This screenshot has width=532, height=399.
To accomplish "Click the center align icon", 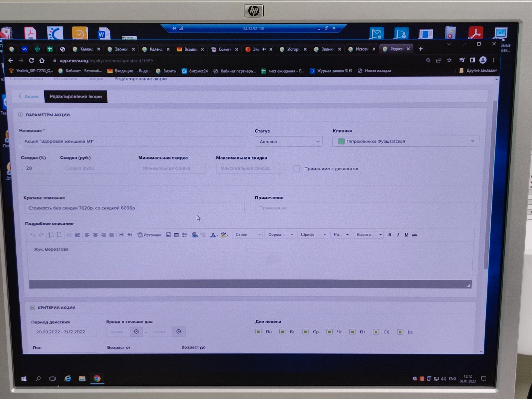I will [x=95, y=235].
